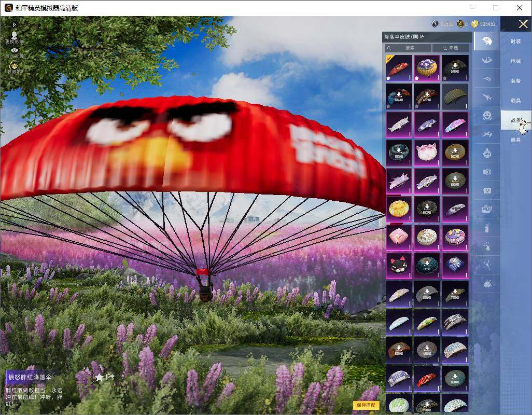The height and width of the screenshot is (415, 532).
Task: Select the black cat face parachute
Action: click(399, 265)
